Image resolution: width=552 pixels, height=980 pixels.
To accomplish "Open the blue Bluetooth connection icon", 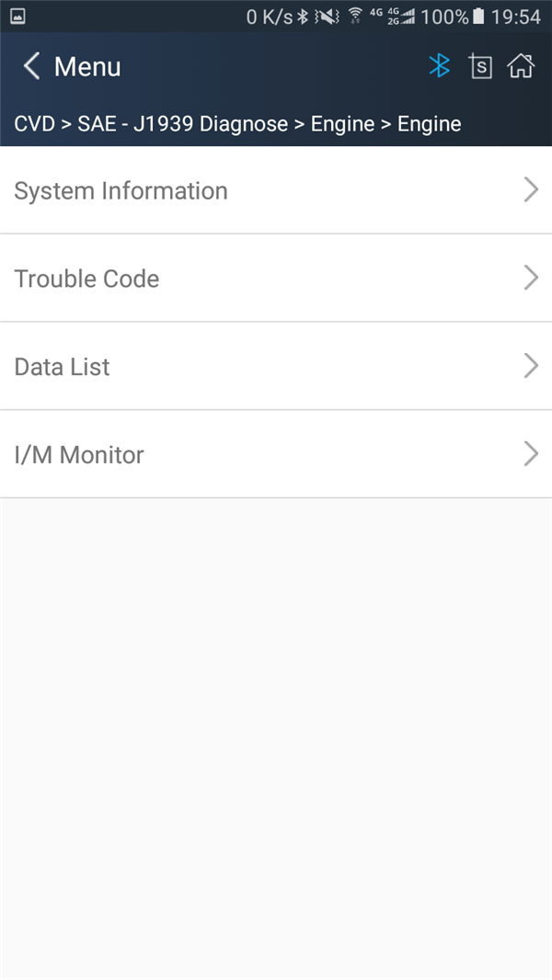I will point(440,65).
